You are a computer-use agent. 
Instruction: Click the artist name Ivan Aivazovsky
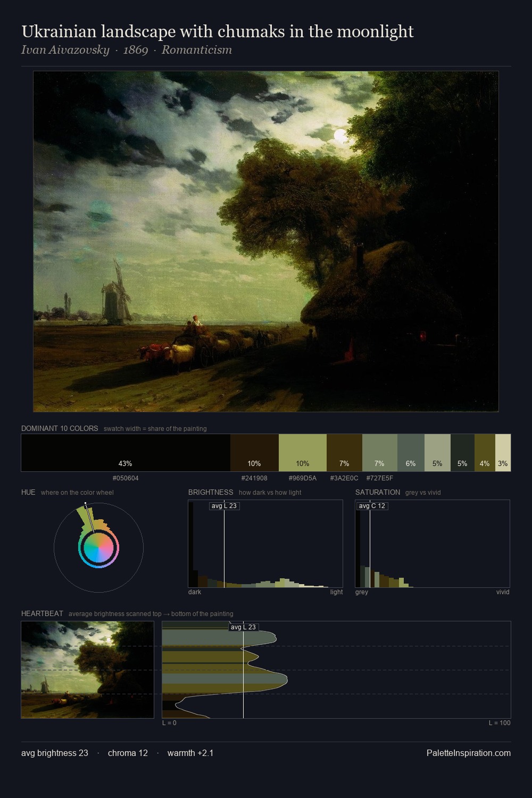(x=65, y=50)
